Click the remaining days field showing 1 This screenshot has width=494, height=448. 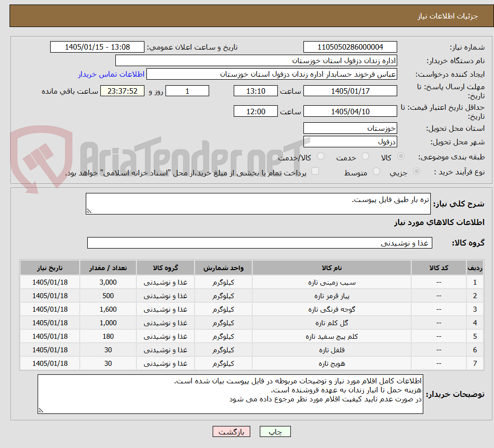[x=187, y=91]
